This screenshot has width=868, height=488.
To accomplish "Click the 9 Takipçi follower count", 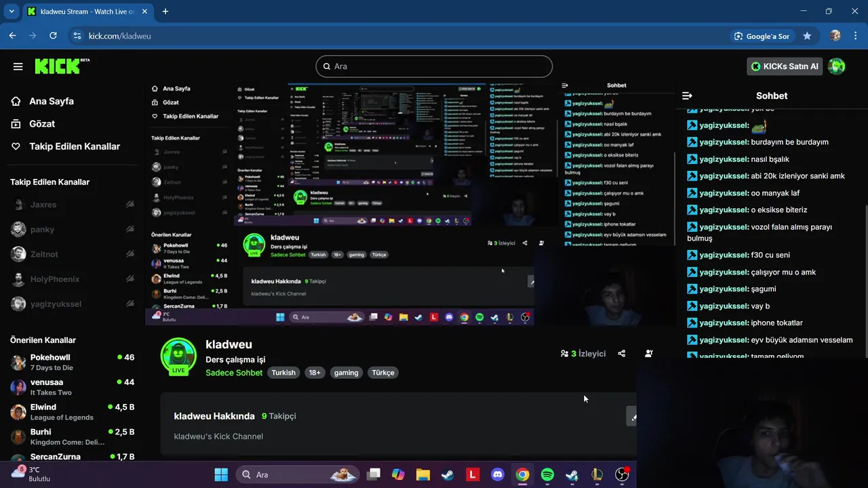I will click(x=279, y=416).
